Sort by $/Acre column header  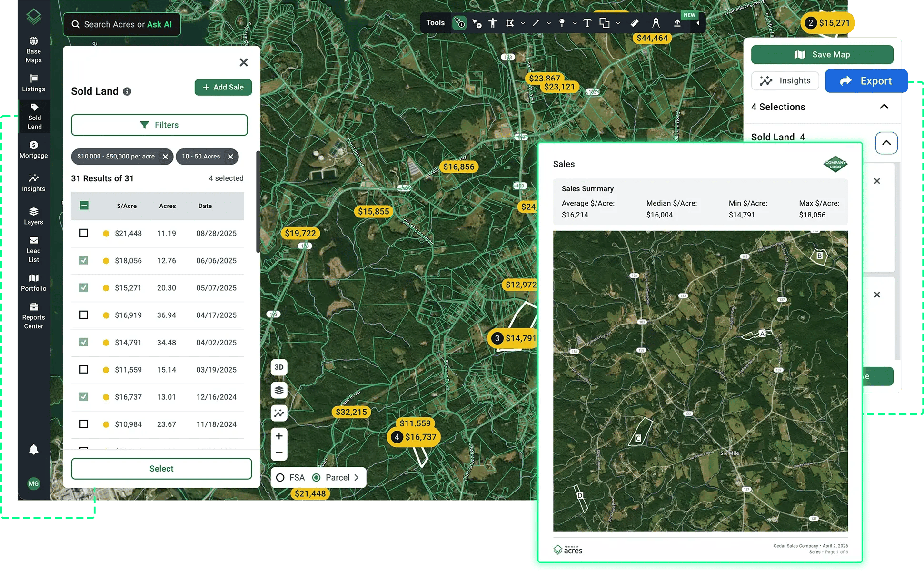pyautogui.click(x=127, y=206)
